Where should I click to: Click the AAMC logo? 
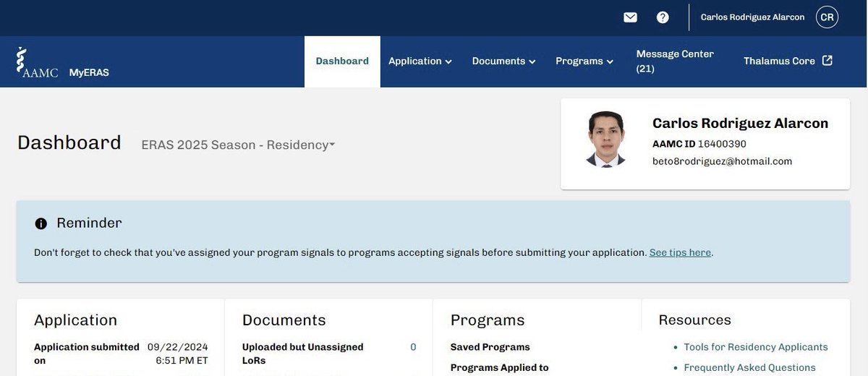coord(37,62)
